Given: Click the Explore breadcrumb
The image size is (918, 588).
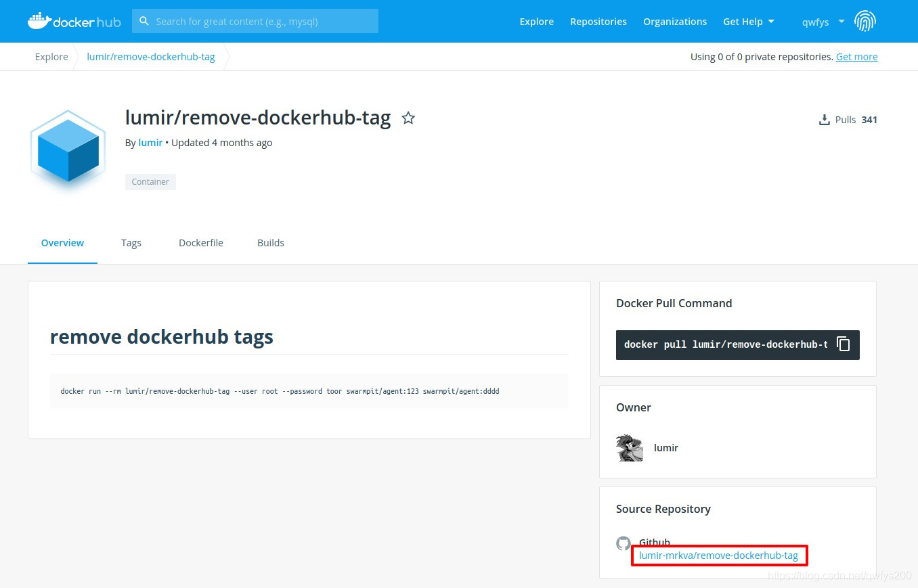Looking at the screenshot, I should coord(51,57).
